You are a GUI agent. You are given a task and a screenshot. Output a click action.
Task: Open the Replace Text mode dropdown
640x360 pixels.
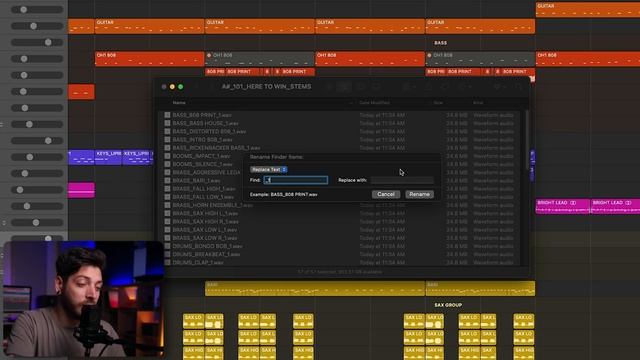click(x=269, y=169)
